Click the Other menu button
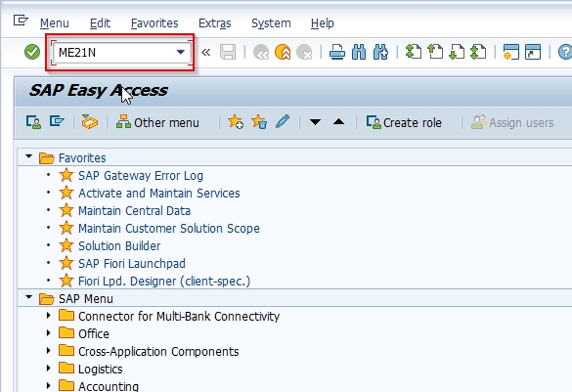 [157, 122]
